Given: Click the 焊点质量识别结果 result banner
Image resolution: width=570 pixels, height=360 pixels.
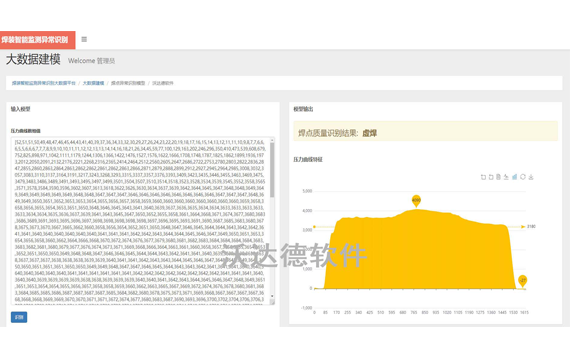Looking at the screenshot, I should point(425,131).
